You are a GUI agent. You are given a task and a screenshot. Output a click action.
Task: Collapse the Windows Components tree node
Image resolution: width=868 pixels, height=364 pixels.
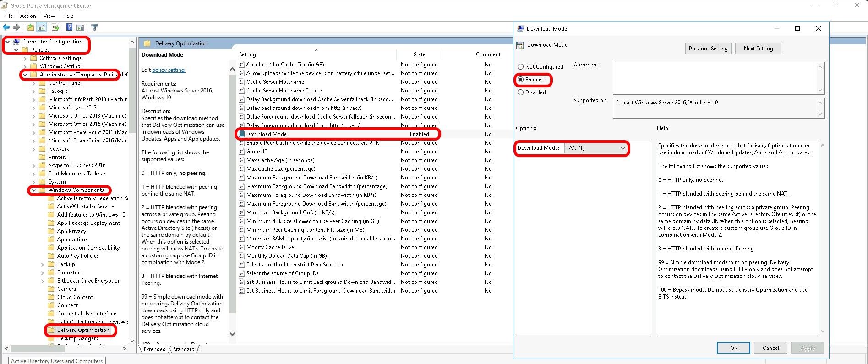click(34, 190)
